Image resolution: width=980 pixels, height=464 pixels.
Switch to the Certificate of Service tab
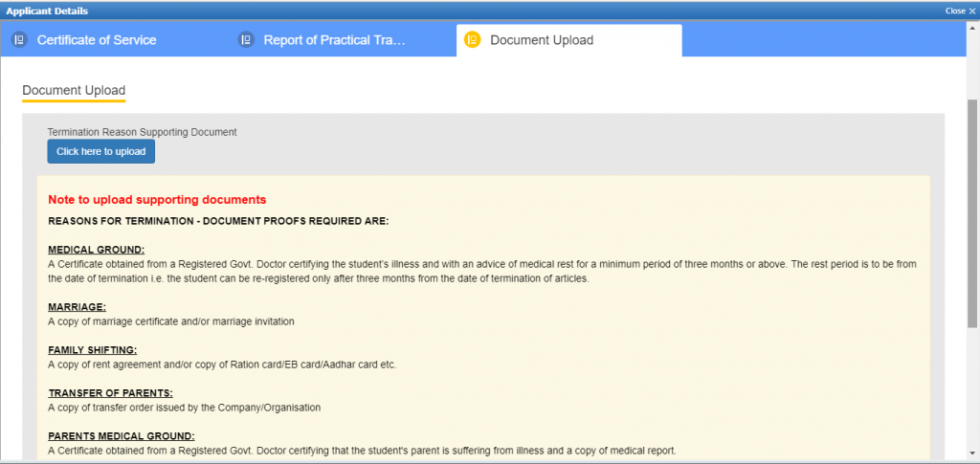[x=97, y=40]
